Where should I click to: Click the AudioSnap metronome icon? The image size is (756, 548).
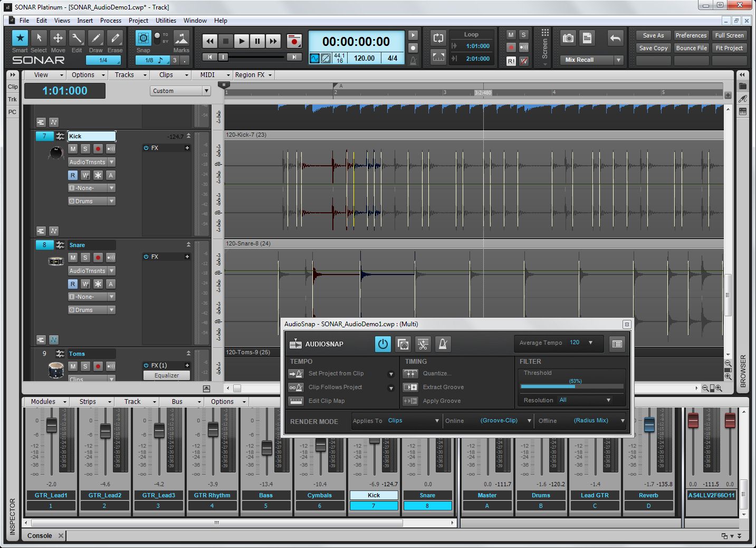(443, 344)
